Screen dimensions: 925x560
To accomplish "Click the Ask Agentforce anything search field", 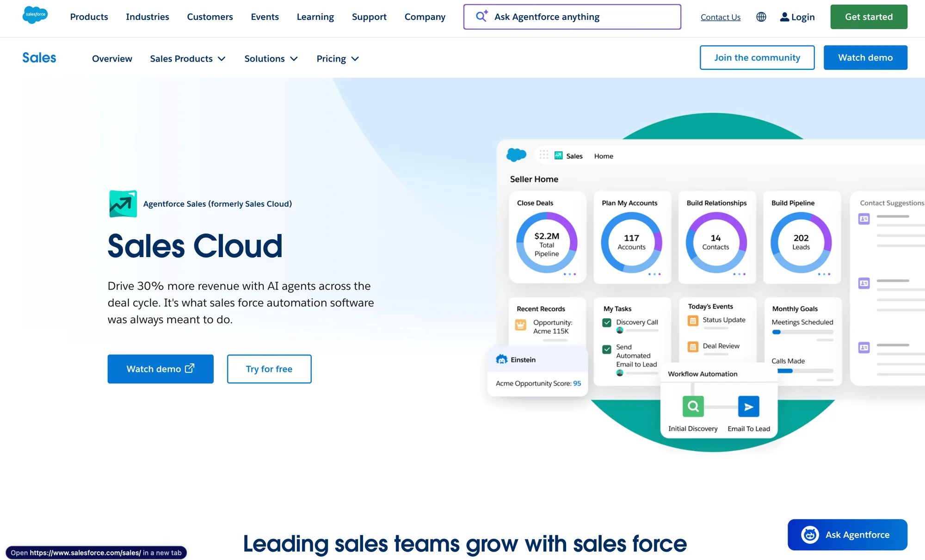I will click(572, 17).
